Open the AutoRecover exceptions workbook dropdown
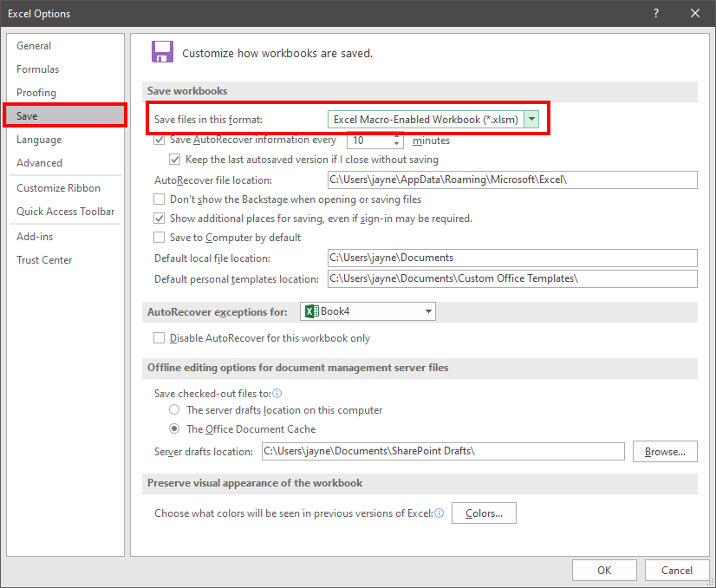Image resolution: width=716 pixels, height=588 pixels. 428,311
